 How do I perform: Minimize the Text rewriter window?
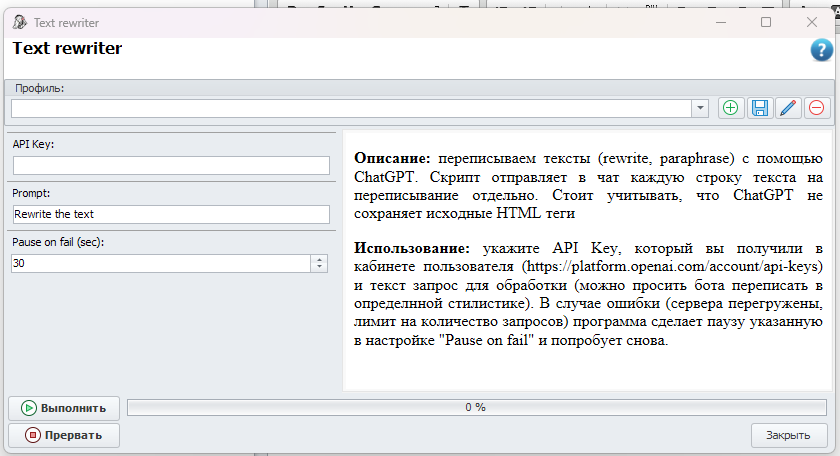coord(720,22)
